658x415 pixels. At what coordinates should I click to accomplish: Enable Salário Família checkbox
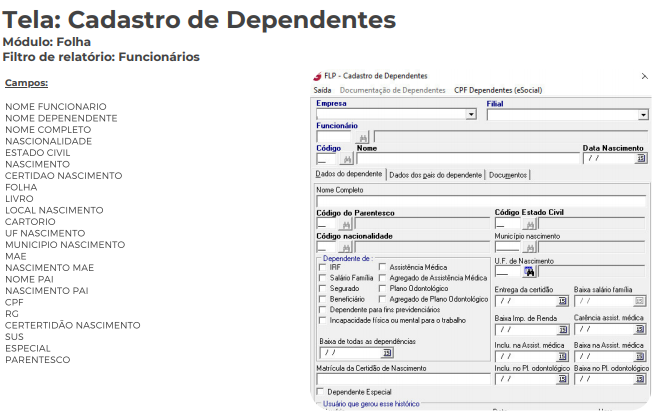click(323, 278)
